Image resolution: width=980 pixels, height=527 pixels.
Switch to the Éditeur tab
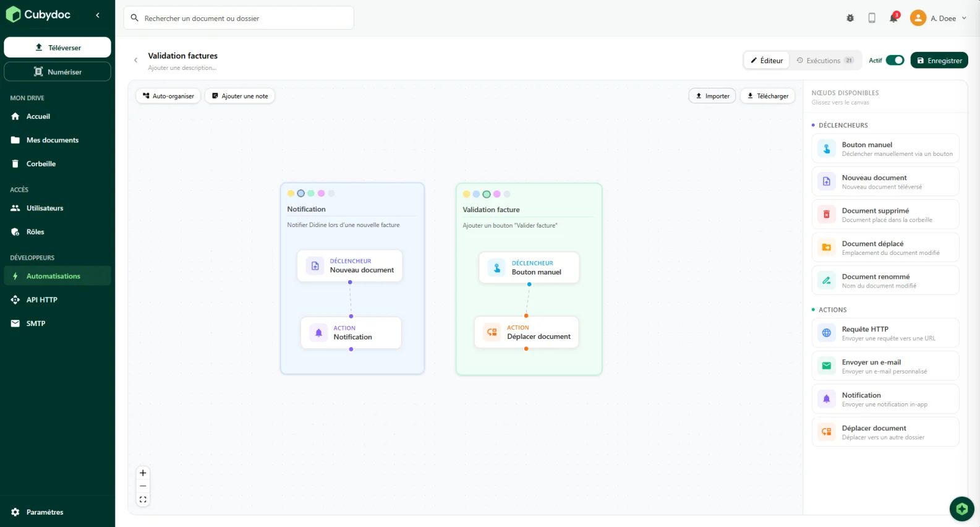point(767,60)
